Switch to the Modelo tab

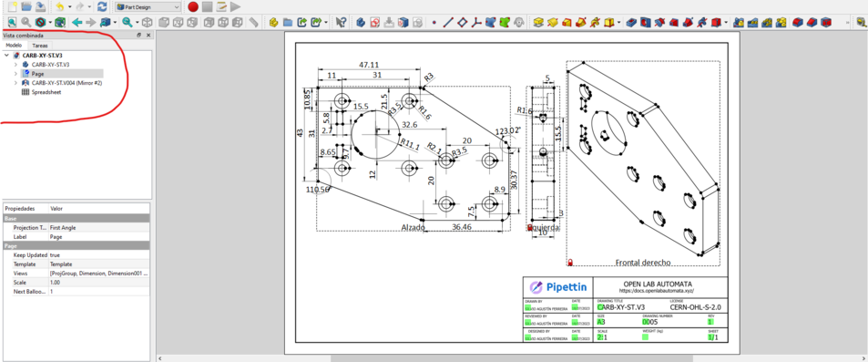pos(14,46)
